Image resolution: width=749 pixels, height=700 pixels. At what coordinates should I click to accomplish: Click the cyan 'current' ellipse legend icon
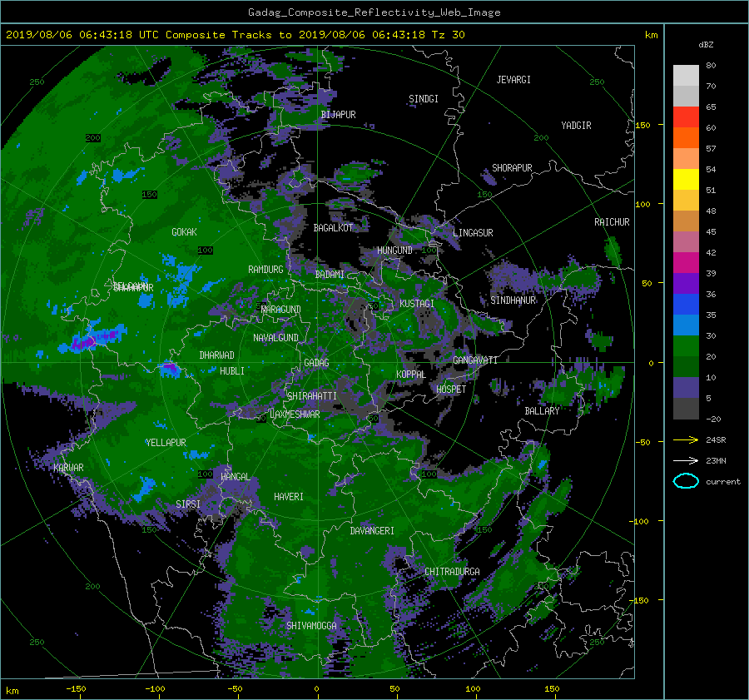686,481
